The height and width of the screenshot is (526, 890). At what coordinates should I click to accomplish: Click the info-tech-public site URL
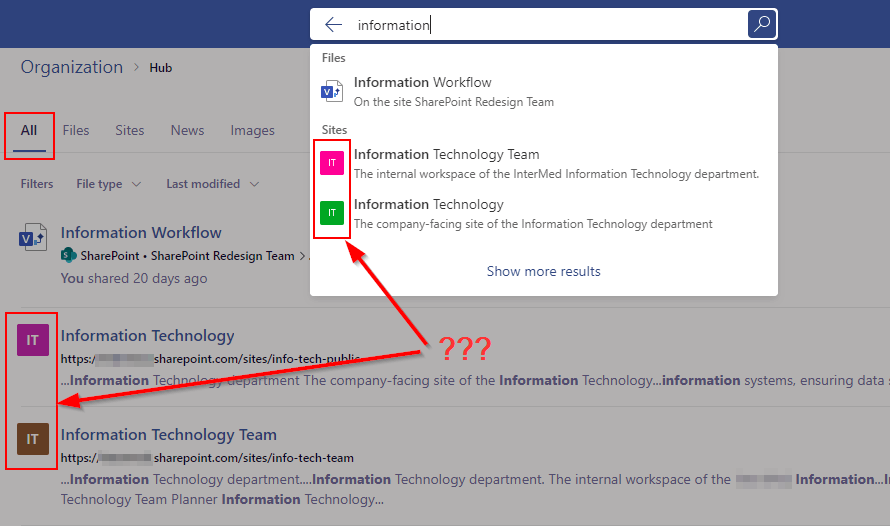pos(211,359)
